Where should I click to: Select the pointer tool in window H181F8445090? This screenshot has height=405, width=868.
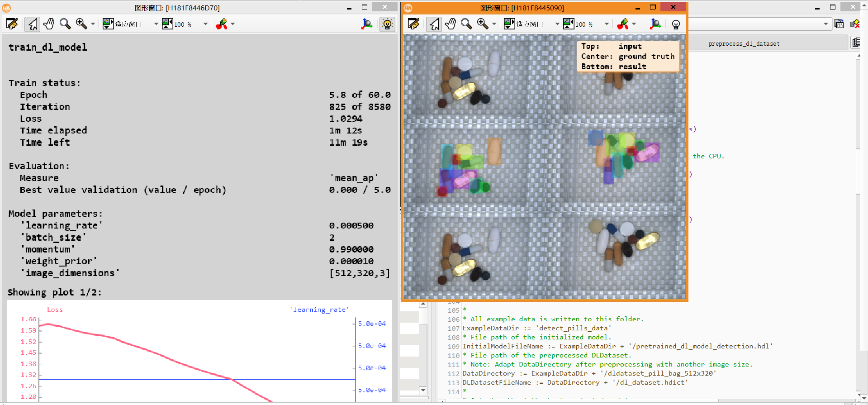click(x=434, y=24)
